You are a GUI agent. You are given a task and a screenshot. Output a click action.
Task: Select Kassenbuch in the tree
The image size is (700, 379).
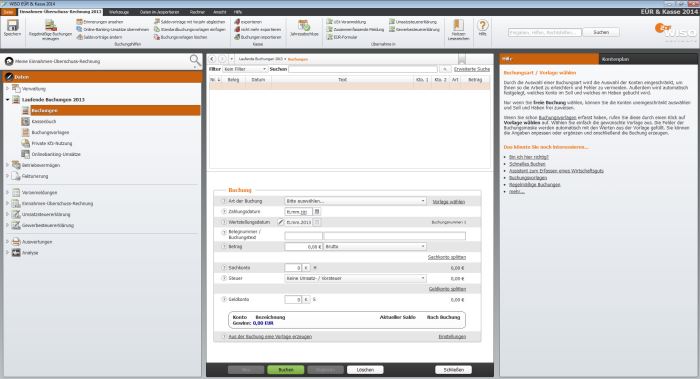pos(44,121)
